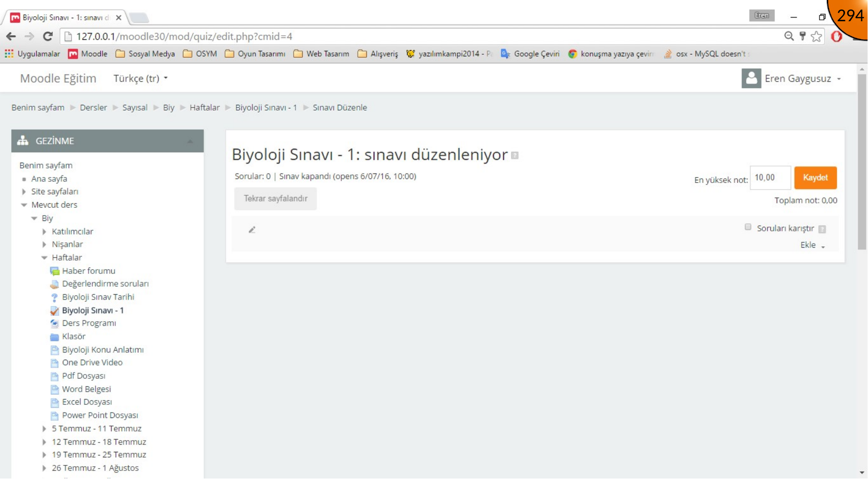Expand the Nişanlar node
Image resolution: width=868 pixels, height=488 pixels.
point(44,244)
